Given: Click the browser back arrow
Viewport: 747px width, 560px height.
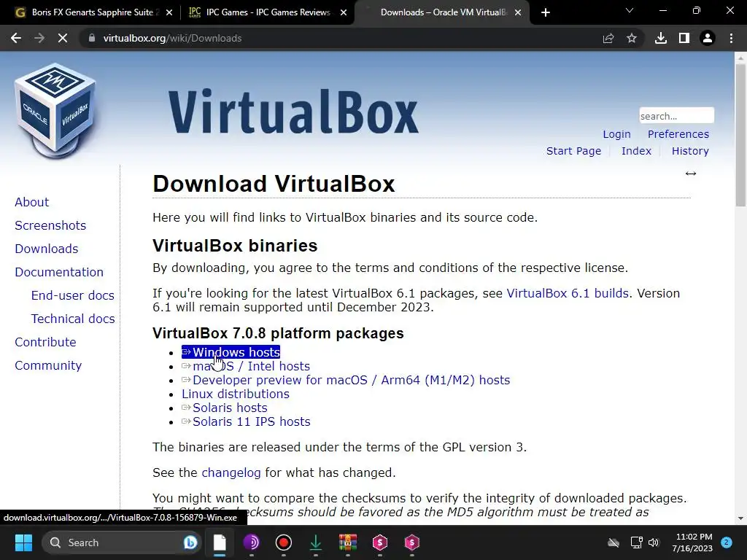Looking at the screenshot, I should [x=16, y=38].
